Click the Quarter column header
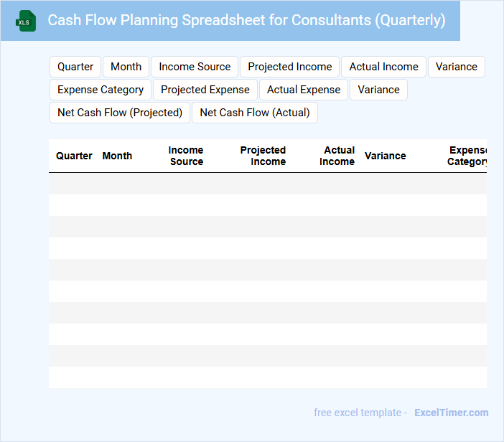The image size is (504, 442). tap(74, 156)
